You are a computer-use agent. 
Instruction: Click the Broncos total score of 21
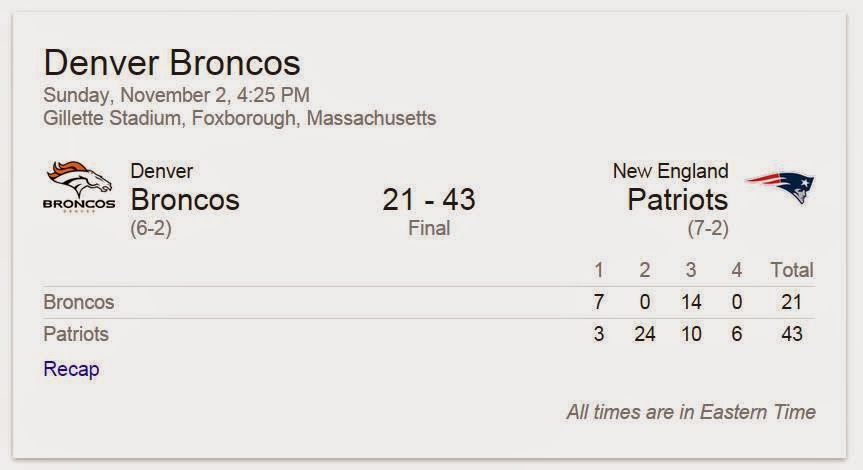(x=792, y=301)
